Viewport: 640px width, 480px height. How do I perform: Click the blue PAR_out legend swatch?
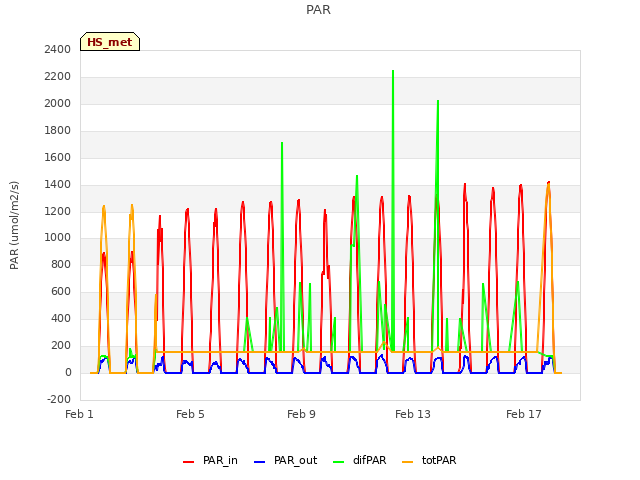tap(259, 462)
